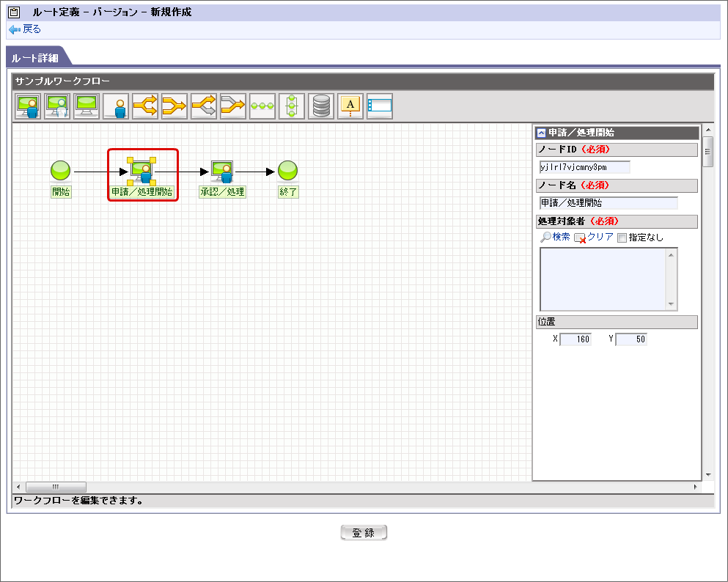
Task: Select the monitor-with-faded-user node tool
Action: coord(57,106)
